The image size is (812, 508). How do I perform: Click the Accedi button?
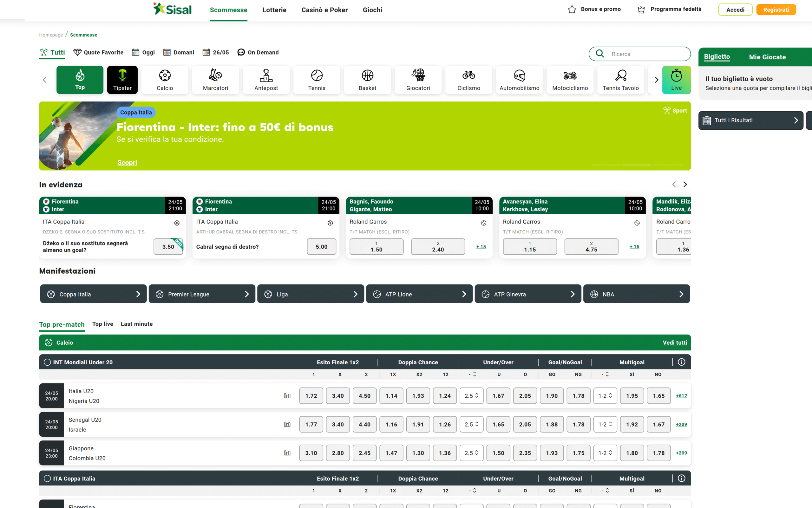(x=735, y=10)
